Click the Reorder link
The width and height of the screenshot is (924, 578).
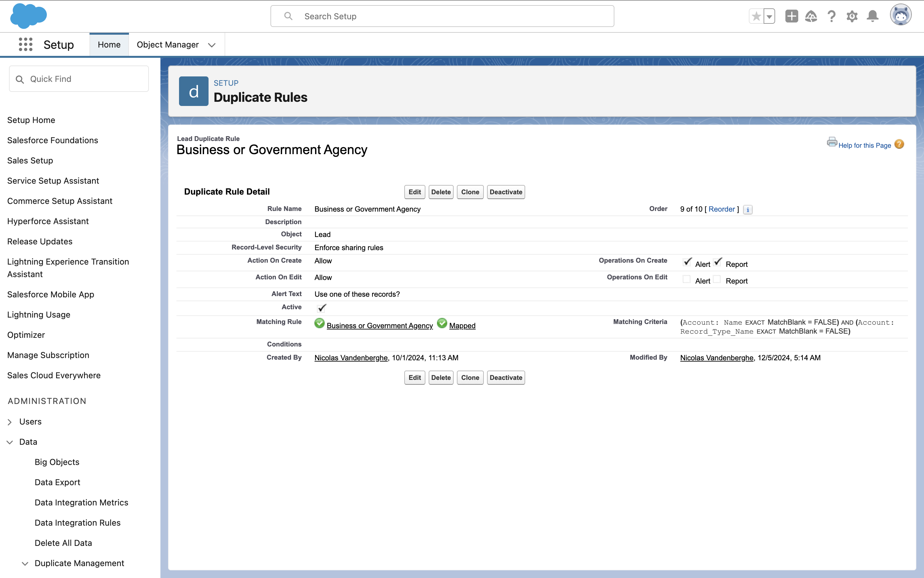(x=722, y=209)
